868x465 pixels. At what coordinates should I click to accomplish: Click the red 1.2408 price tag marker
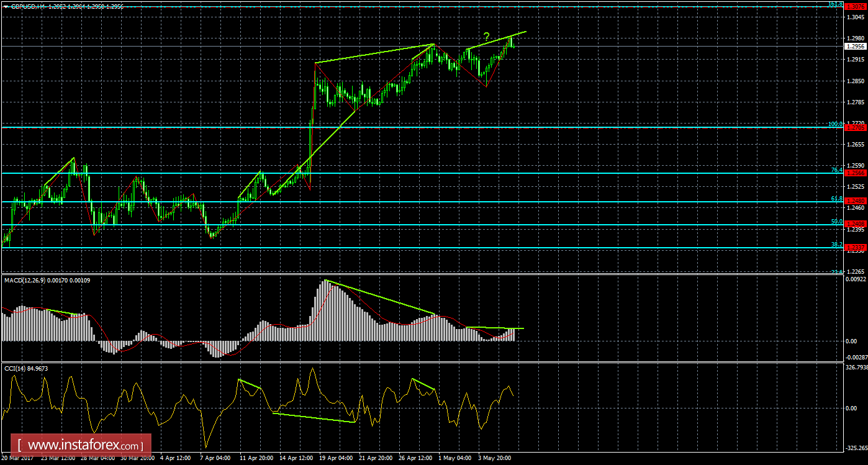[x=854, y=223]
